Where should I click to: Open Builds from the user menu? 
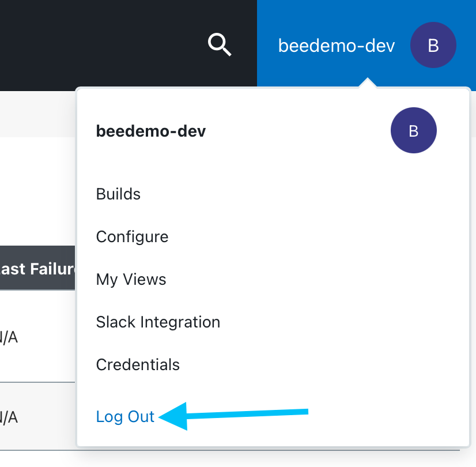point(118,194)
